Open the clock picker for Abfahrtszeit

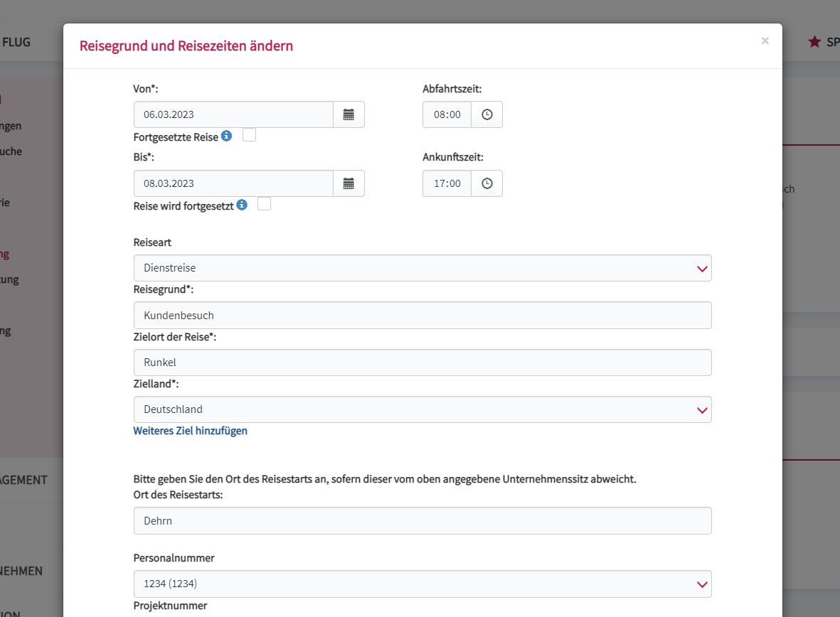(x=487, y=114)
